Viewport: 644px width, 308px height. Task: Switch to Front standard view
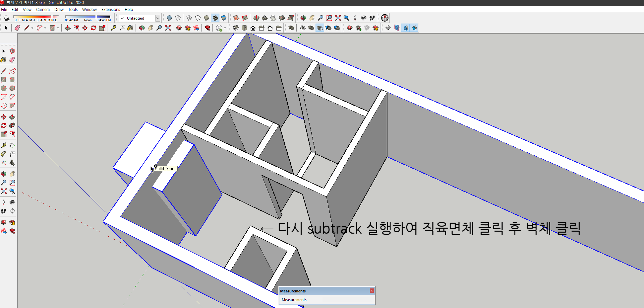click(253, 28)
